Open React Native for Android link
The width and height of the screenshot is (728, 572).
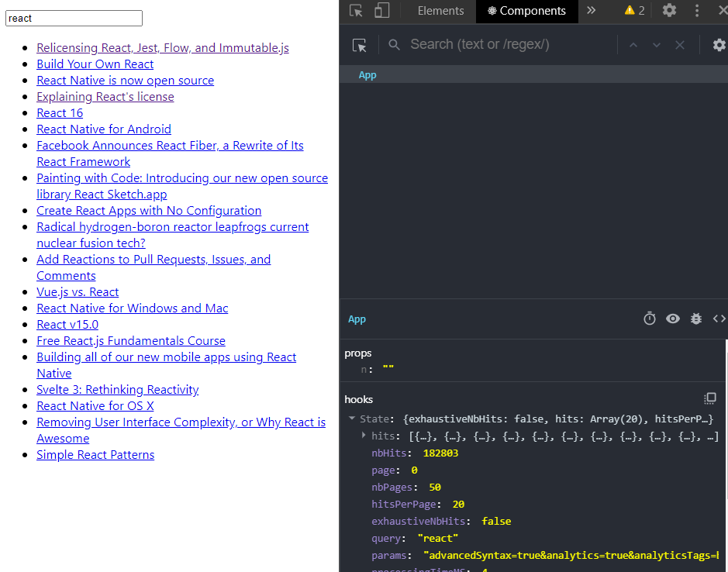[x=104, y=129]
